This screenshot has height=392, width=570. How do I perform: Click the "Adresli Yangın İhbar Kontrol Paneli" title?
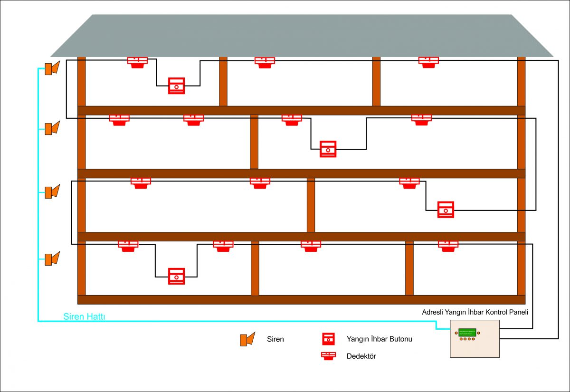pos(475,312)
